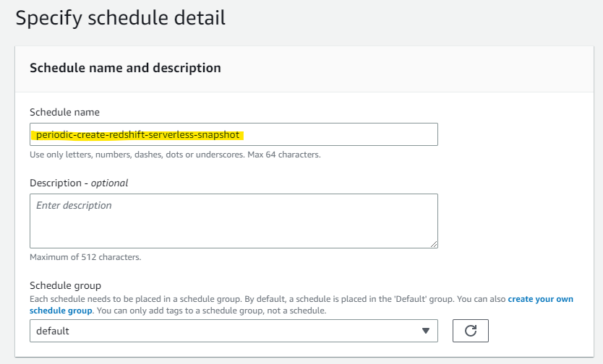Click the 'Schedule name and description' panel header
The image size is (603, 364).
[x=125, y=68]
